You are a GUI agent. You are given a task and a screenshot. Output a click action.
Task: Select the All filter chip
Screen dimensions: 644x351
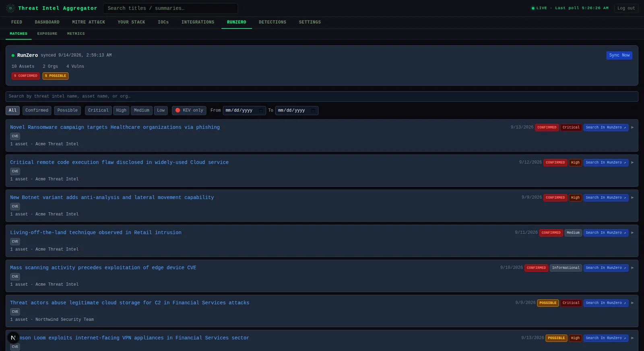pyautogui.click(x=12, y=111)
